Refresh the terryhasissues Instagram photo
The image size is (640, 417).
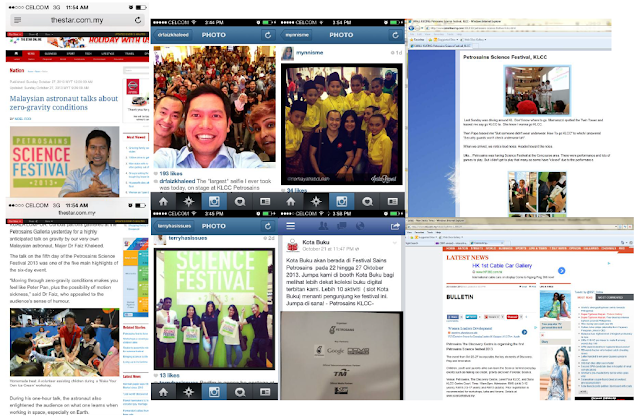(x=268, y=226)
